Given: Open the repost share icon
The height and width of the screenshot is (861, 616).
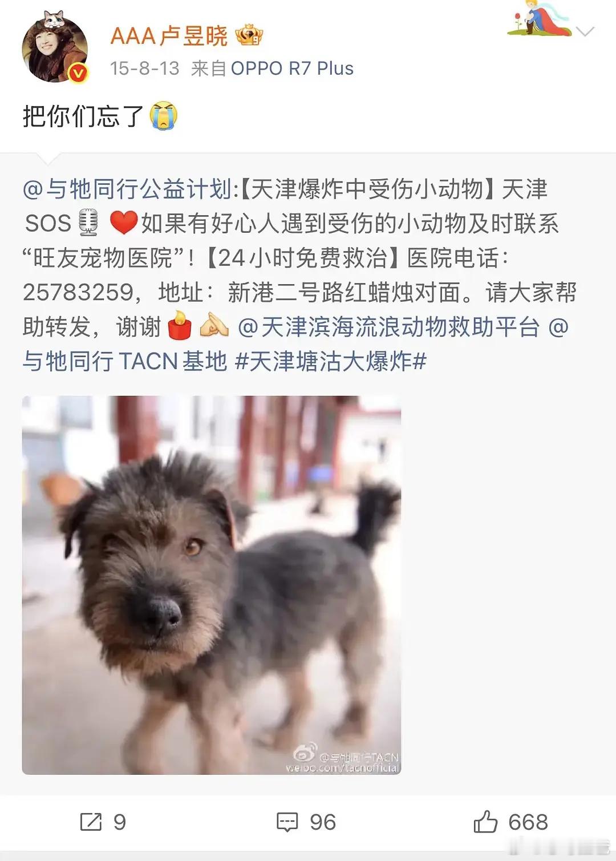Looking at the screenshot, I should click(x=91, y=822).
